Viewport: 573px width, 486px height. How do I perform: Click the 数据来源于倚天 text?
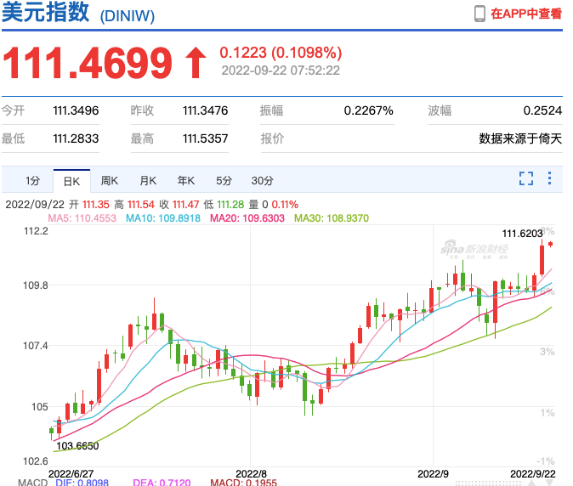coord(520,138)
